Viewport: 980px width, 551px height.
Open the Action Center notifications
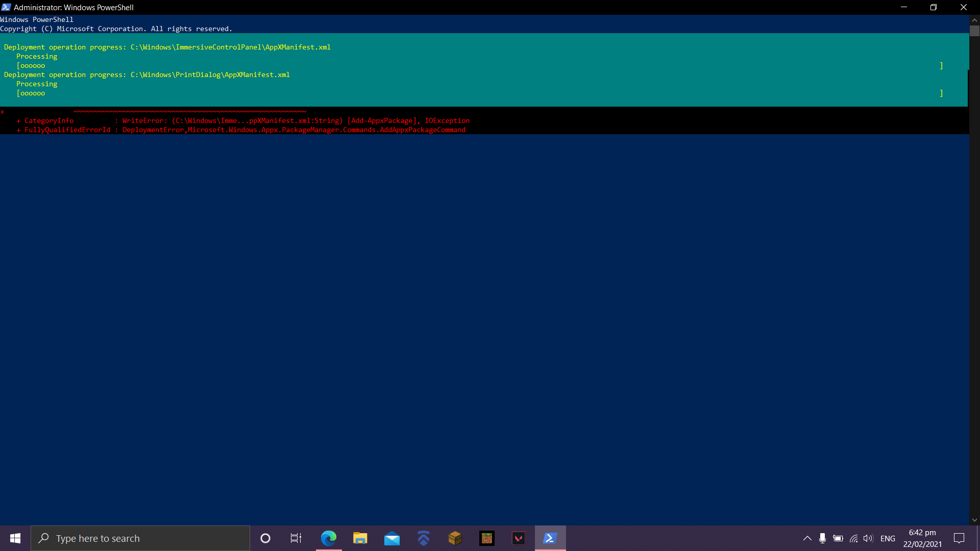pyautogui.click(x=959, y=538)
